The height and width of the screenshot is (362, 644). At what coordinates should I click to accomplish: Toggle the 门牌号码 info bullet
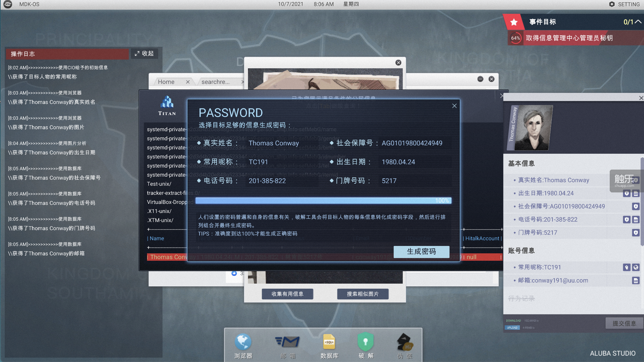331,181
